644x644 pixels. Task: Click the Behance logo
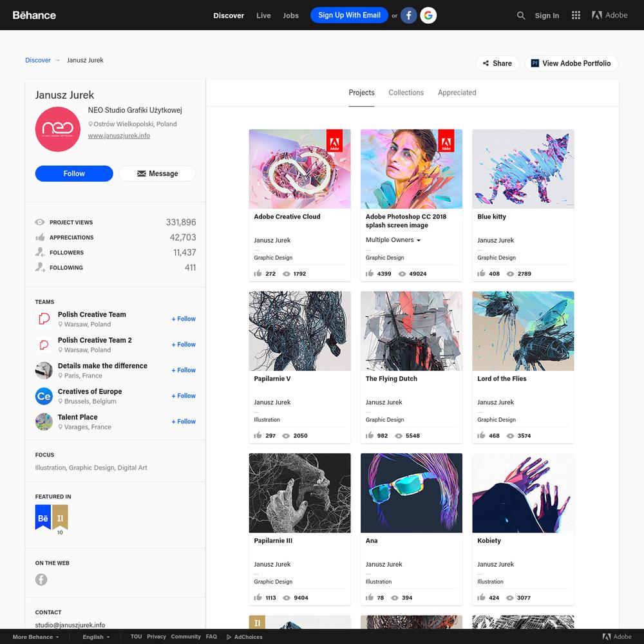(34, 15)
